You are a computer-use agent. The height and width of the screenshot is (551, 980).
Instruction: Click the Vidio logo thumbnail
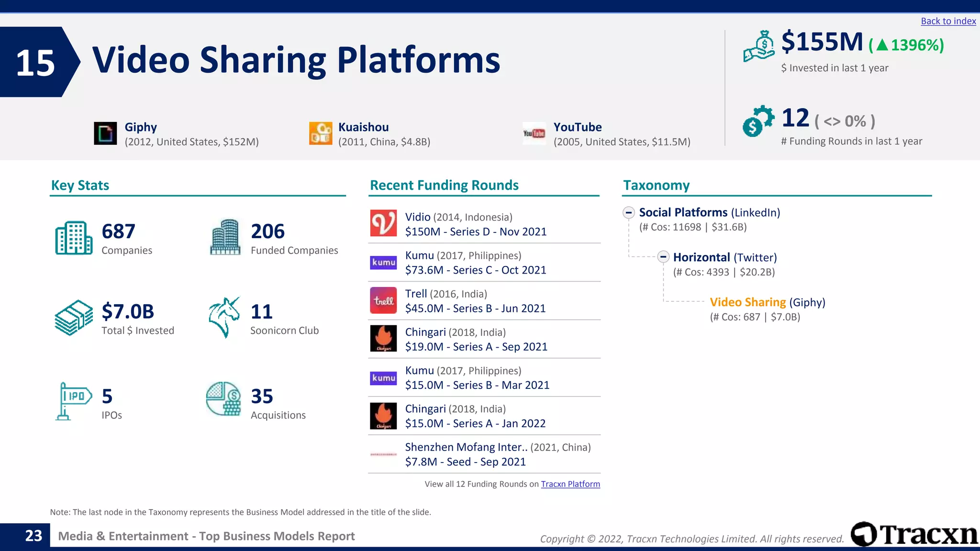pyautogui.click(x=383, y=223)
